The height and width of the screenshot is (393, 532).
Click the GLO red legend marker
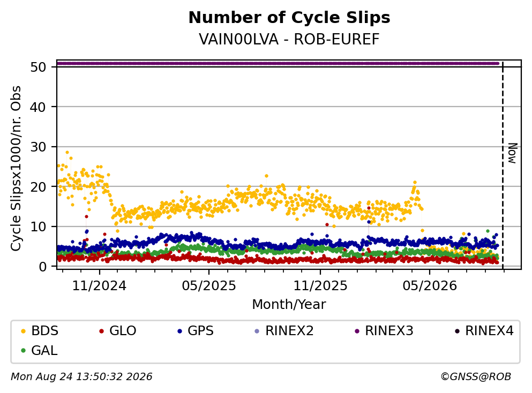click(101, 331)
